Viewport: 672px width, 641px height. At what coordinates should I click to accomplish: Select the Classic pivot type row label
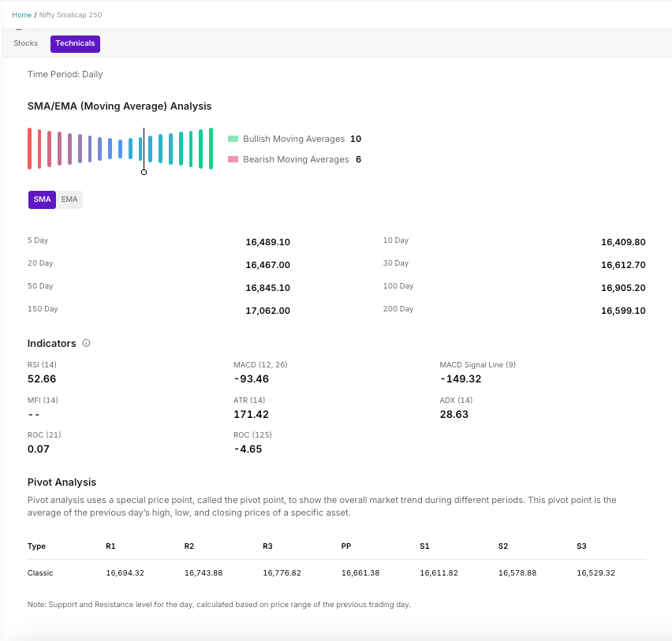[40, 573]
